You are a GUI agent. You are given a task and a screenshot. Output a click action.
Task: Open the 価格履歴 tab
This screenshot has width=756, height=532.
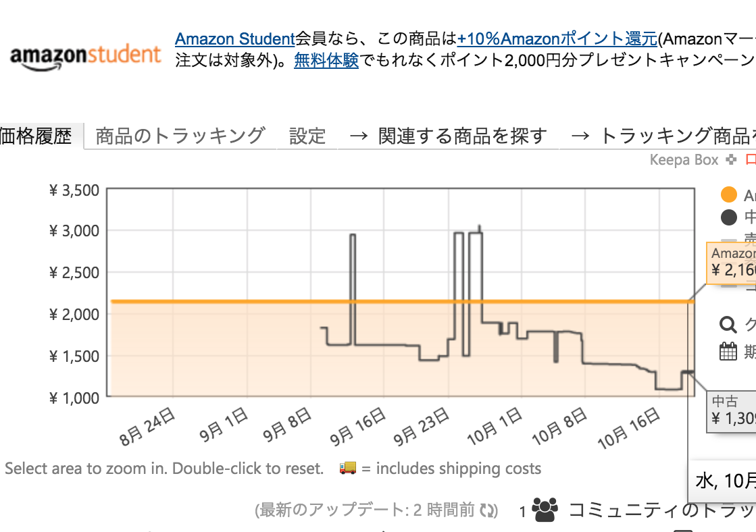coord(36,136)
